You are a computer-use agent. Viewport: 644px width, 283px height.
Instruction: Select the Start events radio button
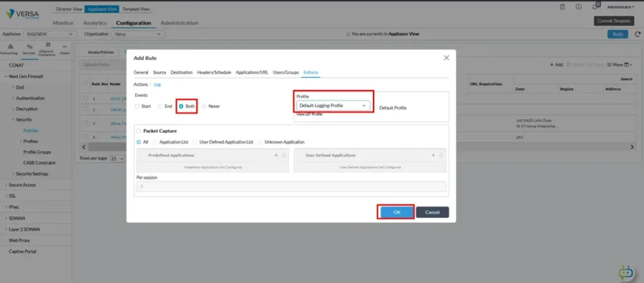pos(138,106)
